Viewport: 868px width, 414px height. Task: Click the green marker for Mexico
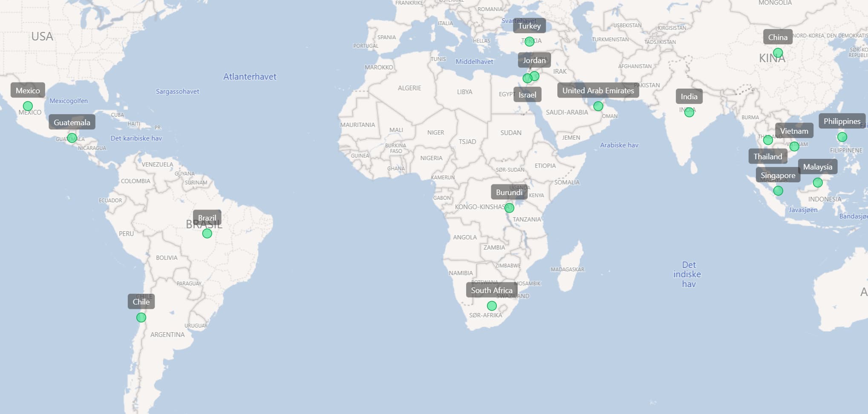tap(28, 106)
